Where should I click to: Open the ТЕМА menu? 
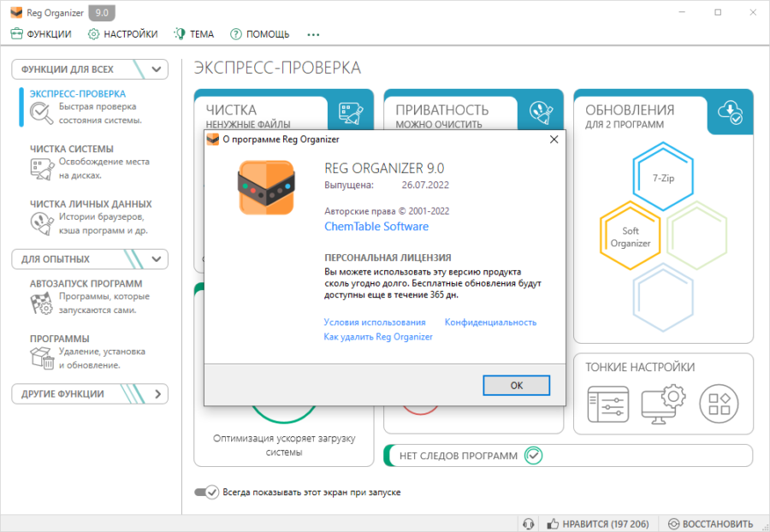(x=194, y=34)
